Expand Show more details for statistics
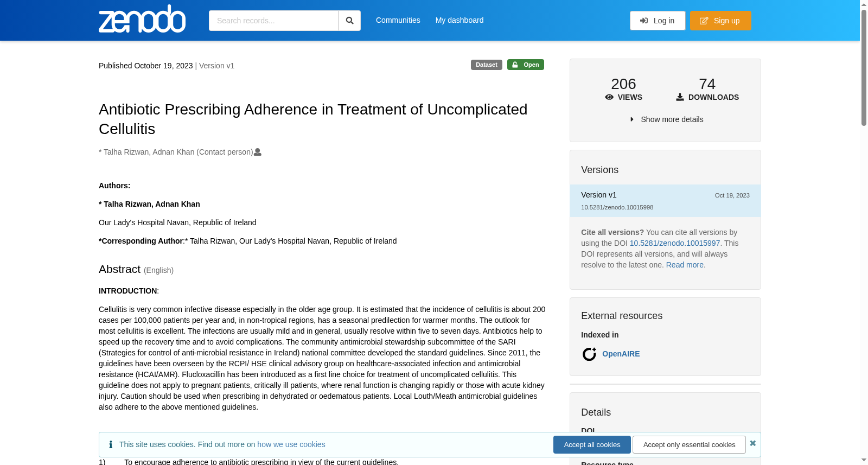 pos(666,119)
